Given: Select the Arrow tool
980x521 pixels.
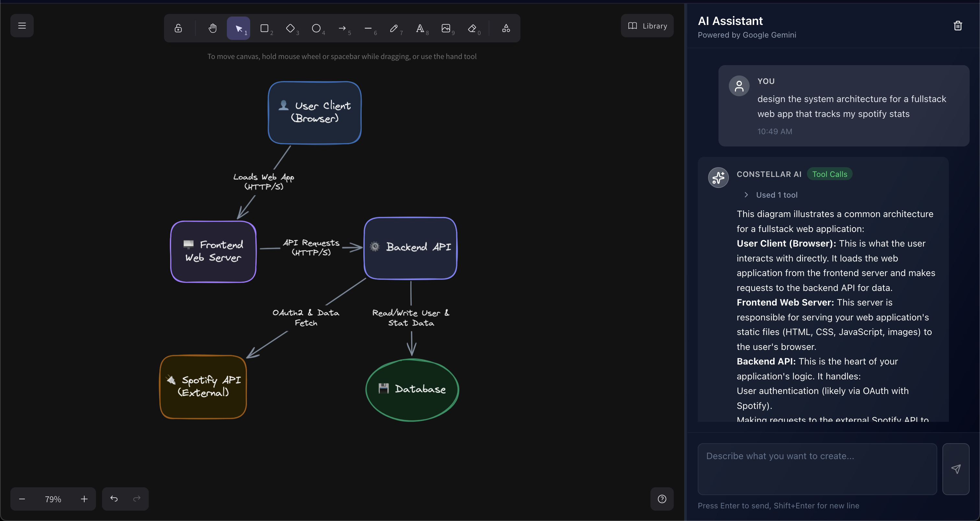Looking at the screenshot, I should point(342,28).
